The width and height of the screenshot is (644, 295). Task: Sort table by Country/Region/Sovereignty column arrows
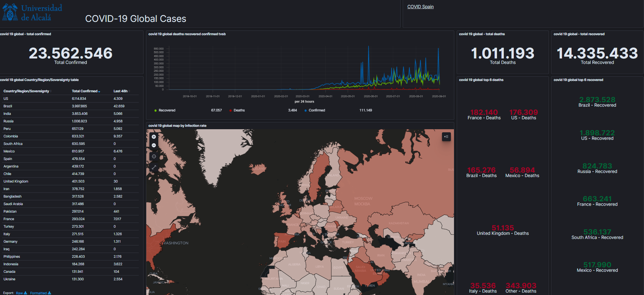coord(51,91)
